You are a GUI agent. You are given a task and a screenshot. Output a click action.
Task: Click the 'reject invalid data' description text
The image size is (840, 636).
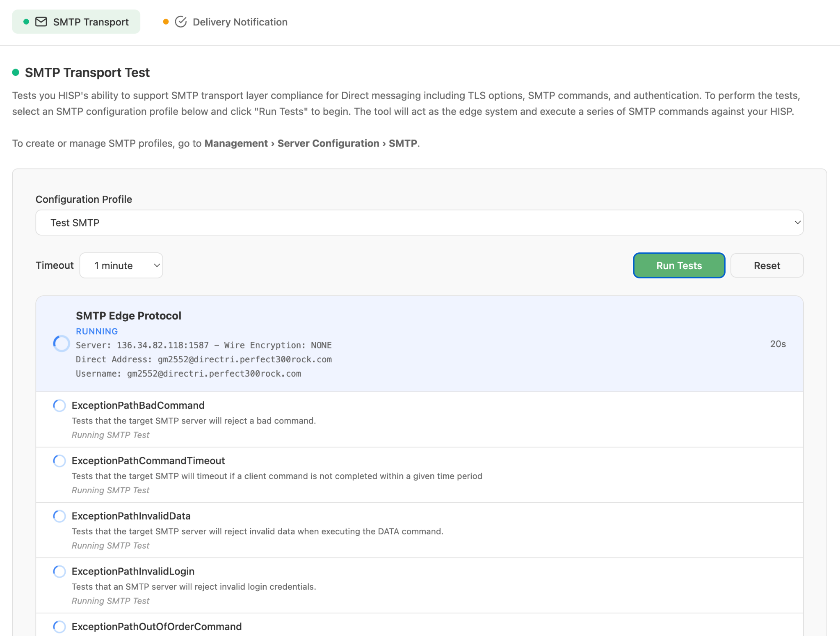tap(258, 531)
